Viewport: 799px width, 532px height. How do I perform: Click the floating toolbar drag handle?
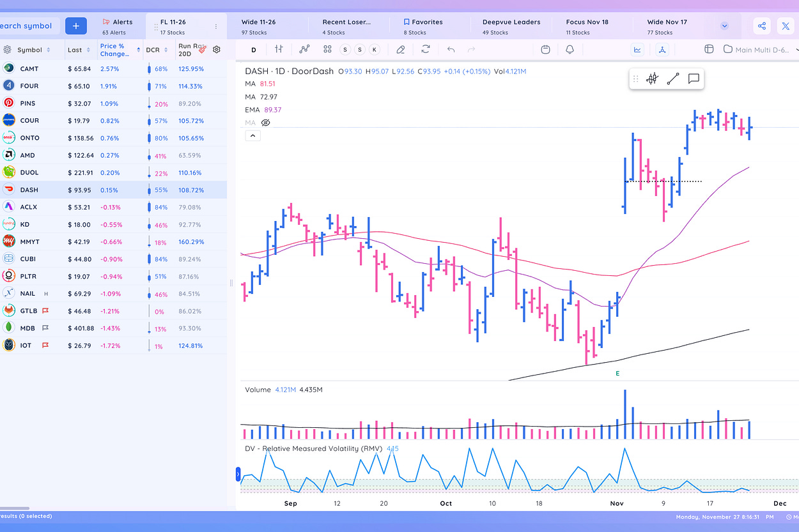pyautogui.click(x=635, y=79)
